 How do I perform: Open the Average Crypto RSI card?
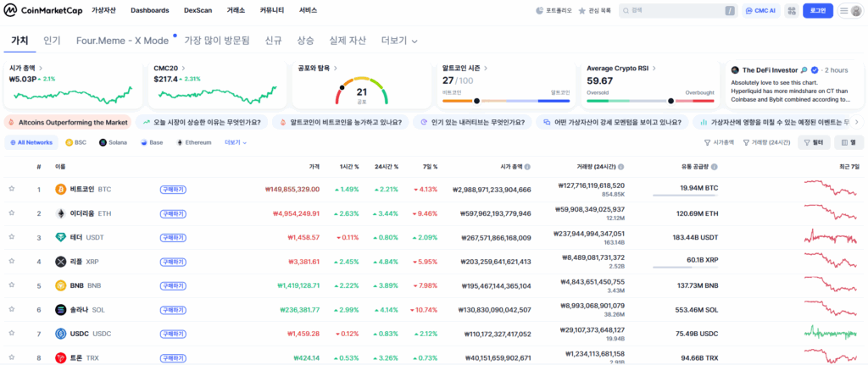(x=650, y=85)
